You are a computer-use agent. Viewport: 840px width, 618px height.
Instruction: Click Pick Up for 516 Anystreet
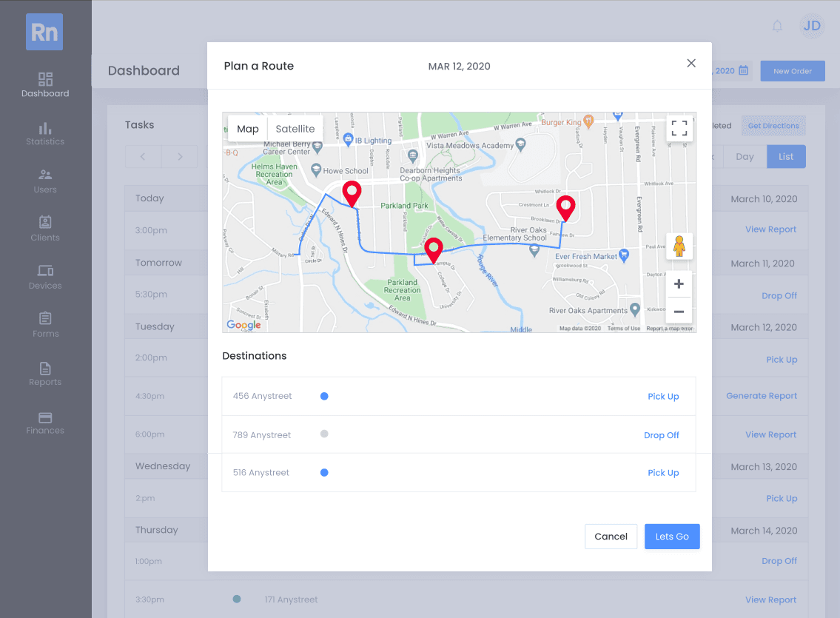click(663, 473)
